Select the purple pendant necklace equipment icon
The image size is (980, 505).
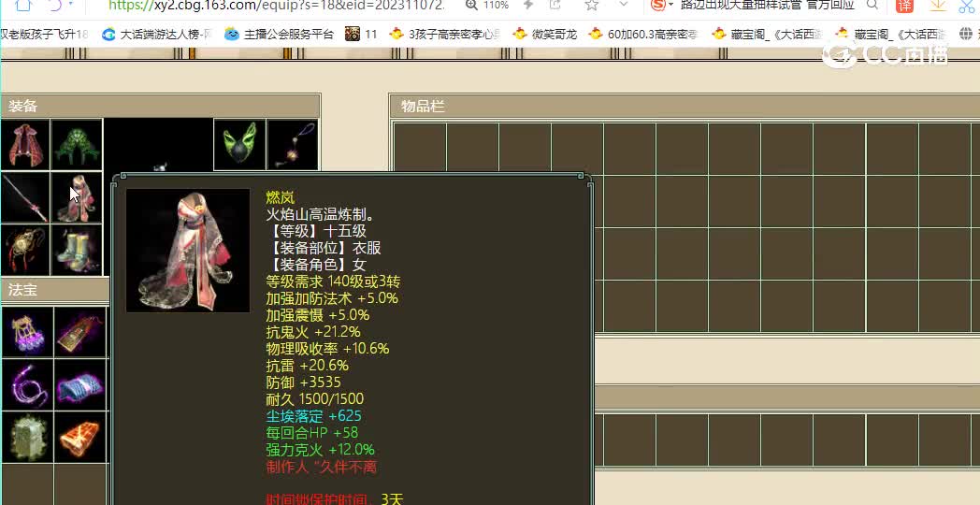click(293, 144)
